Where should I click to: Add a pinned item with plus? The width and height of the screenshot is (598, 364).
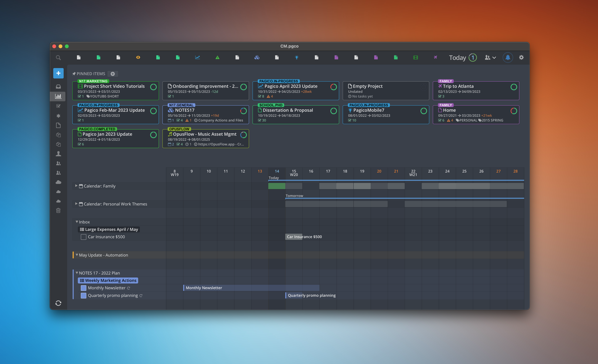(113, 74)
